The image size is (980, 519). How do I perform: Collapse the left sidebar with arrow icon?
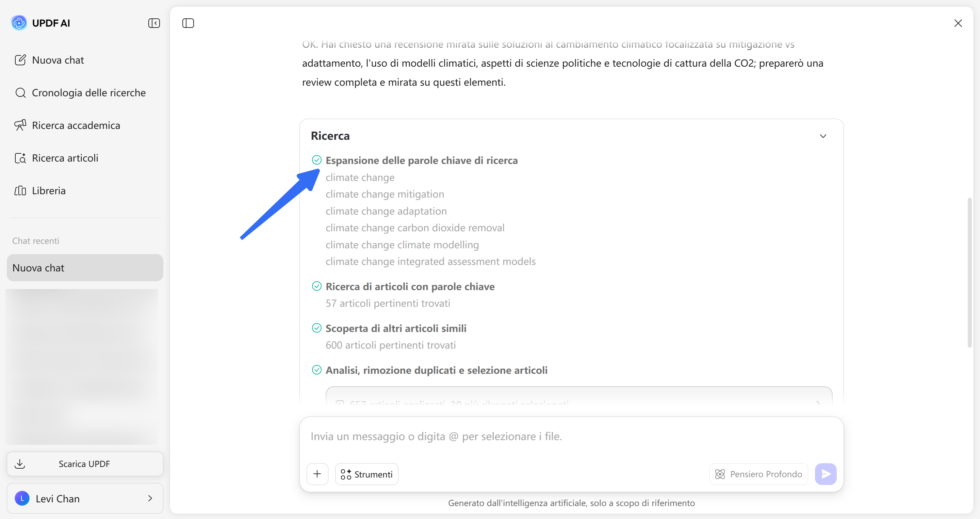click(154, 23)
